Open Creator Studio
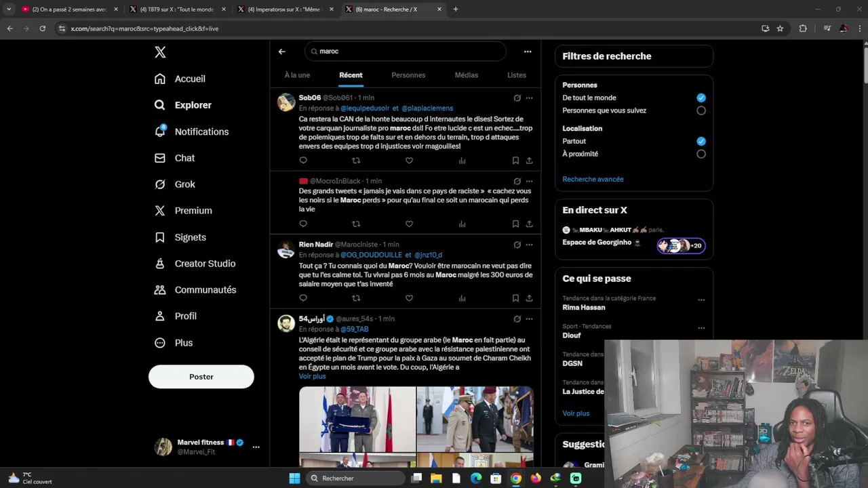The width and height of the screenshot is (868, 488). (x=195, y=264)
